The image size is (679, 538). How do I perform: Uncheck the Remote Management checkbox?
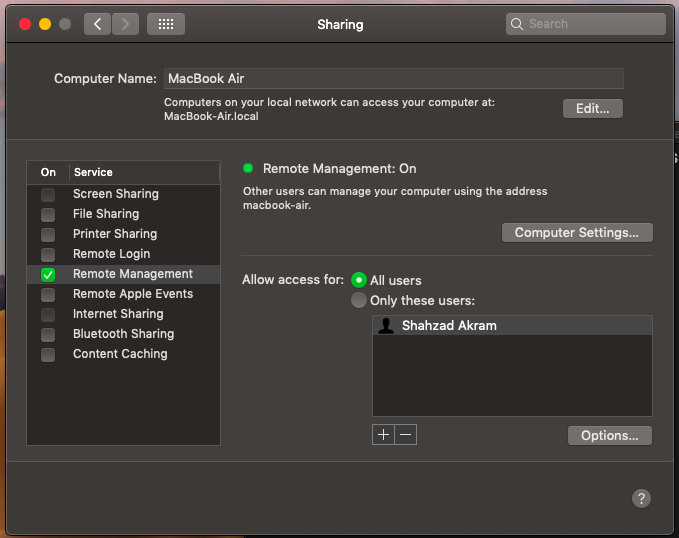48,275
